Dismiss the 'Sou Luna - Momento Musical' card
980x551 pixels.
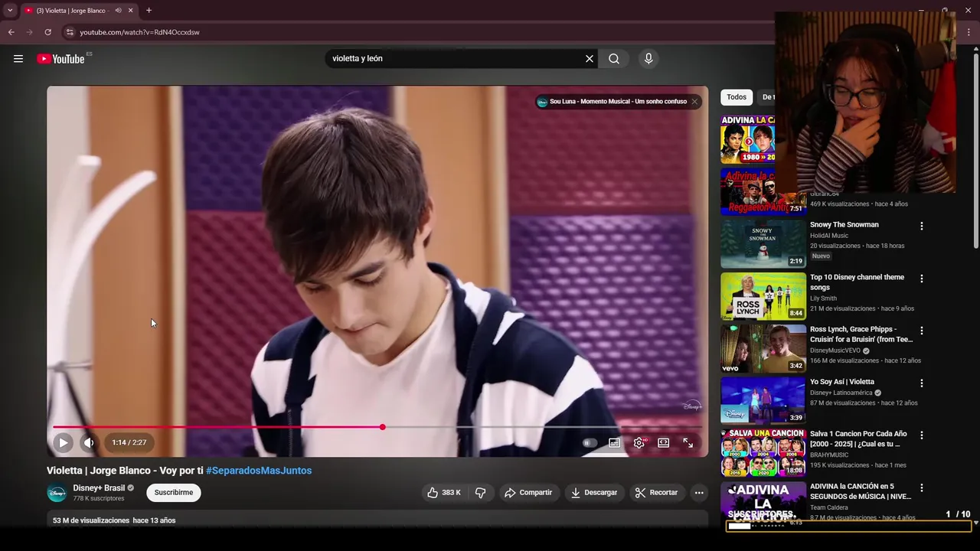click(694, 102)
